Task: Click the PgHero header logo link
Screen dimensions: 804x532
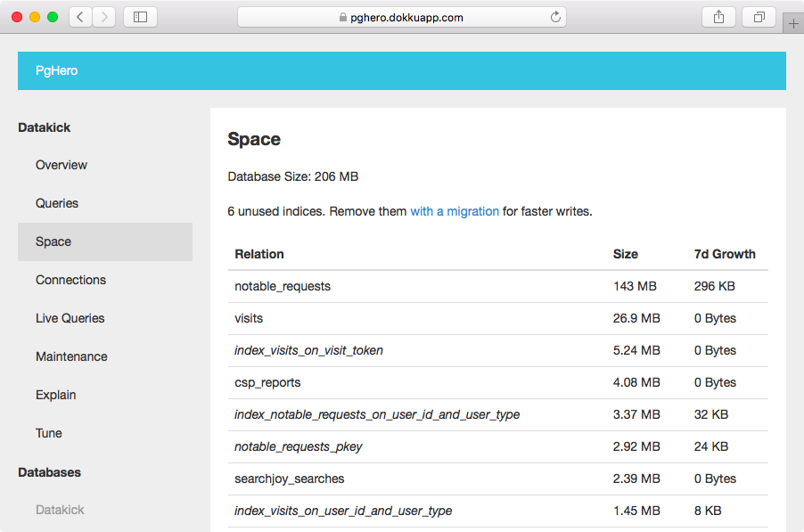Action: click(56, 70)
